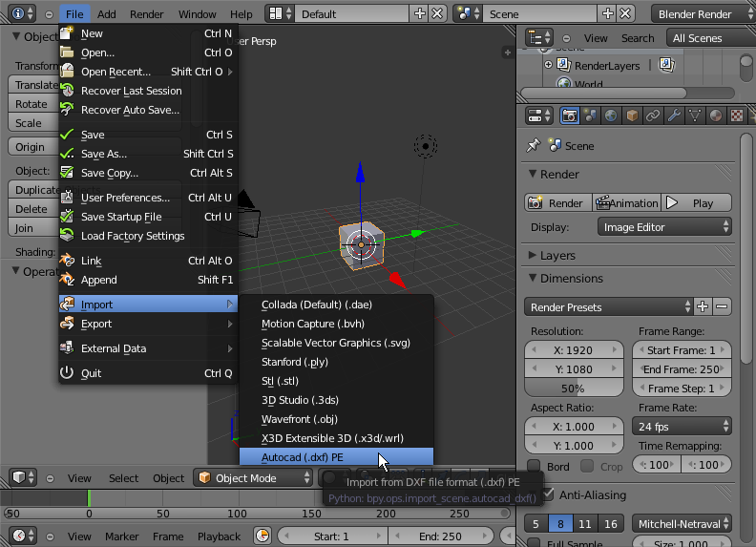Open the Object properties cube tab

pyautogui.click(x=632, y=116)
